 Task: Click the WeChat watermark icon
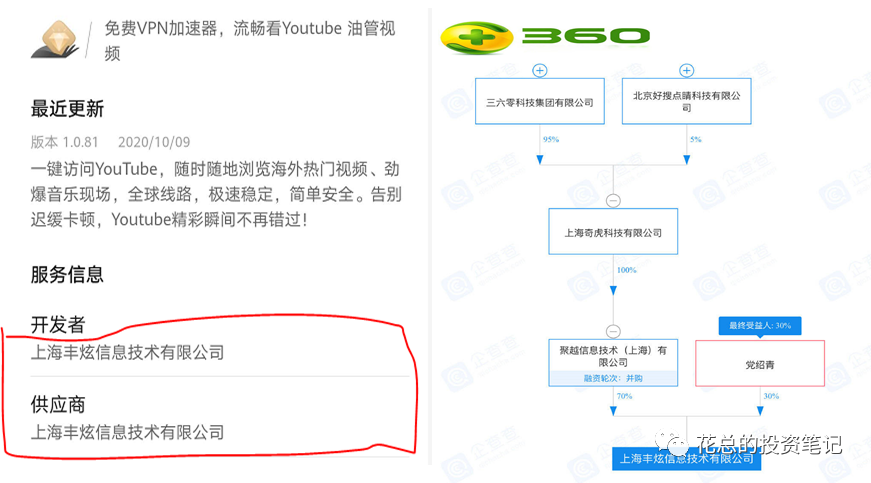point(673,443)
